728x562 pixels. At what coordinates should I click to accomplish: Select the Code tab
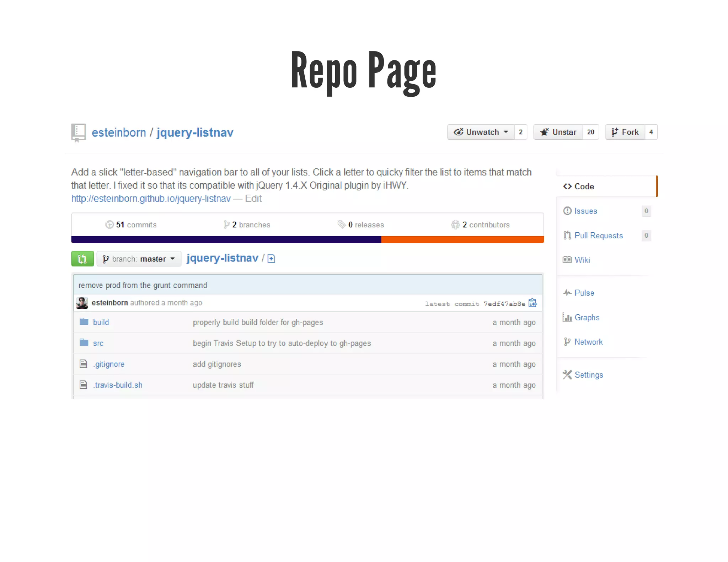[x=584, y=187]
